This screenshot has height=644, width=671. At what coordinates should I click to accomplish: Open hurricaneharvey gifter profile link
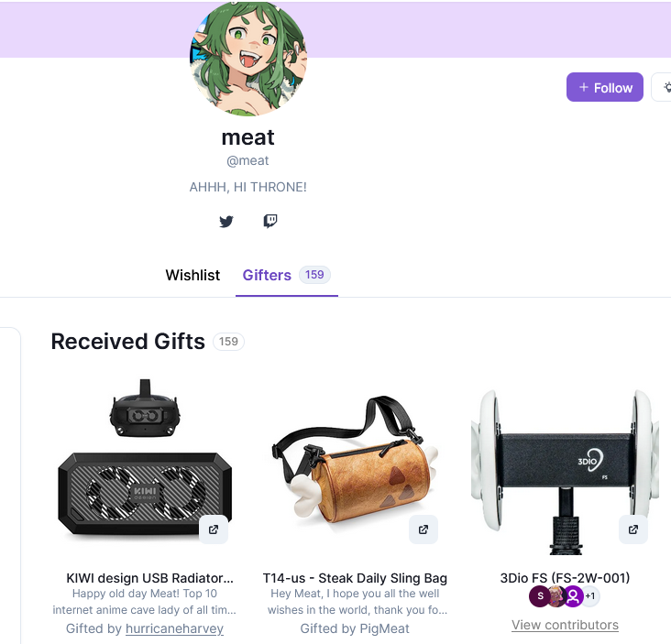point(174,628)
